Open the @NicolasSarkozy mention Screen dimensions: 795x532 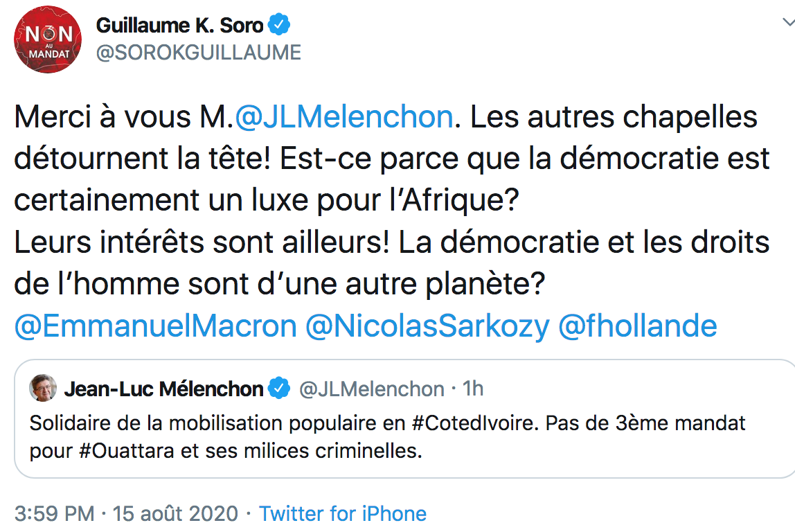tap(427, 326)
